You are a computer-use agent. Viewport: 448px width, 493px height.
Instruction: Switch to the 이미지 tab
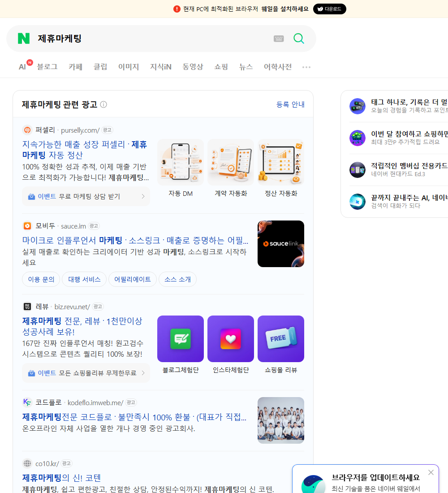[x=129, y=67]
